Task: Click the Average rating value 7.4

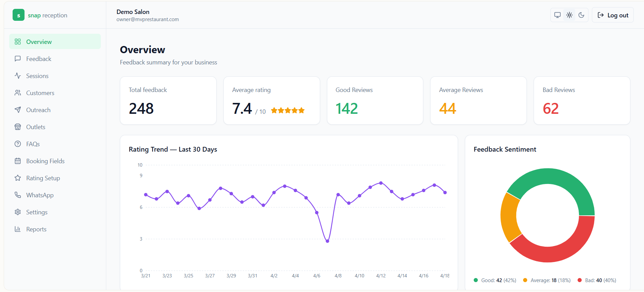Action: click(x=242, y=109)
